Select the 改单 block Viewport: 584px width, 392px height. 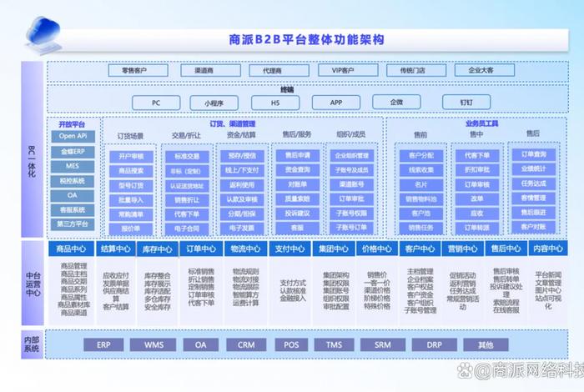tap(477, 199)
